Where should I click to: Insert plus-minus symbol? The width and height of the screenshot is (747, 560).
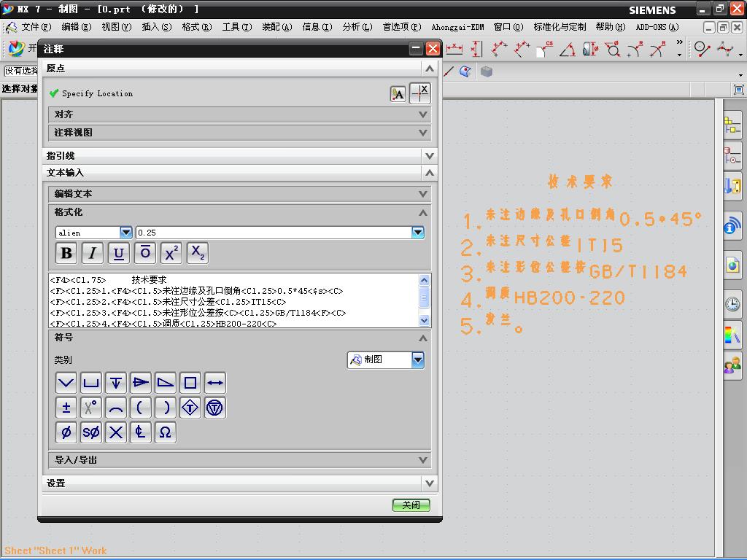point(66,408)
